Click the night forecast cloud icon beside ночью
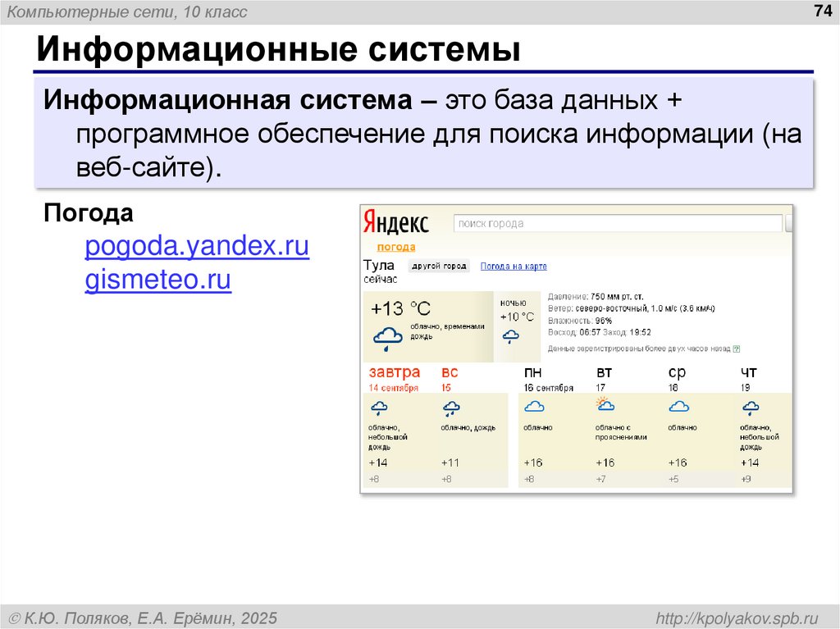Viewport: 840px width, 629px height. (x=511, y=335)
